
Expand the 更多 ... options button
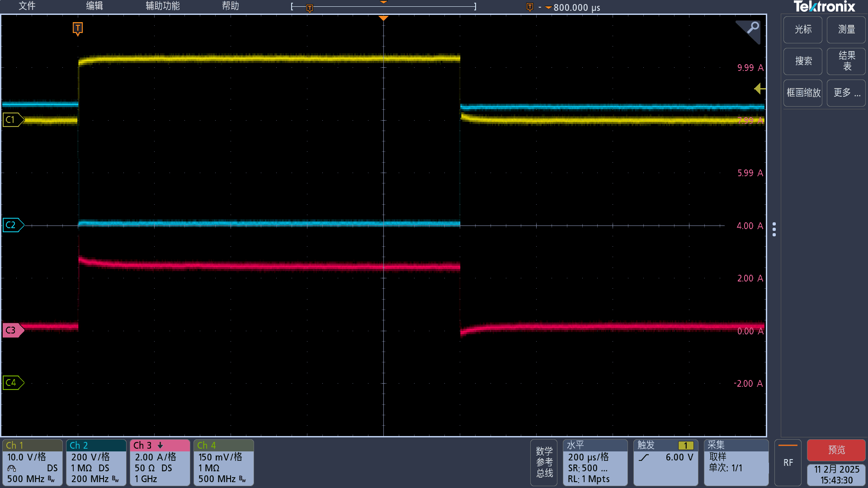(x=846, y=93)
